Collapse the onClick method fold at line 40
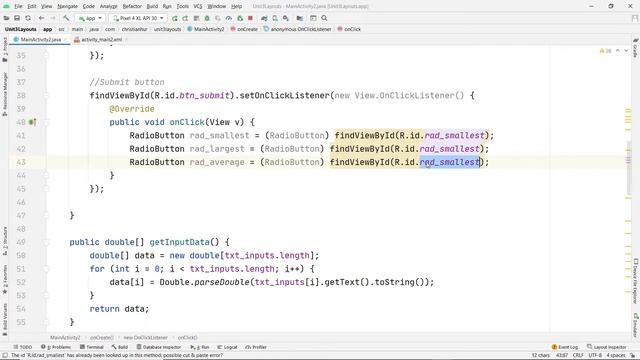Viewport: 640px width, 360px height. (x=46, y=122)
